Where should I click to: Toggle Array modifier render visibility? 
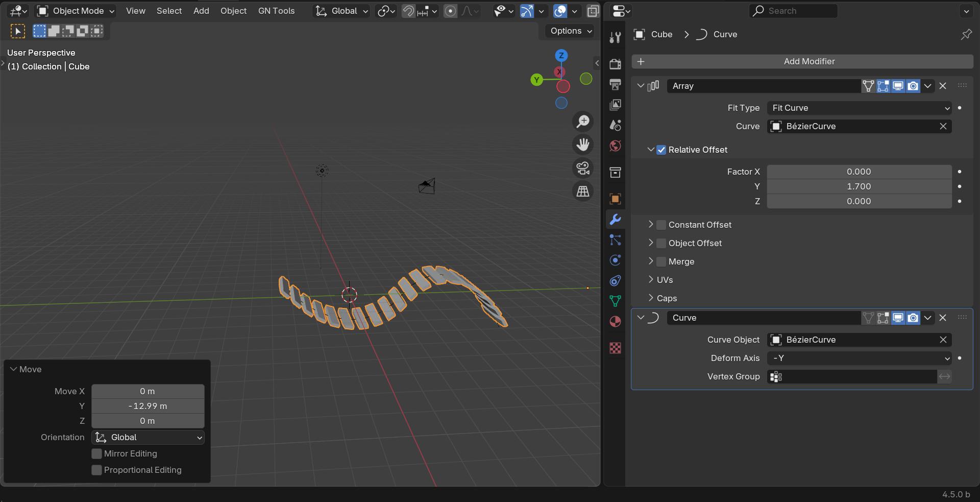click(913, 86)
